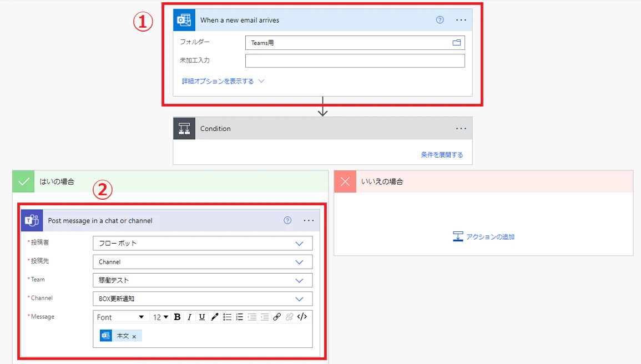Click the いいえの場合 branch header
The image size is (641, 364).
[483, 181]
